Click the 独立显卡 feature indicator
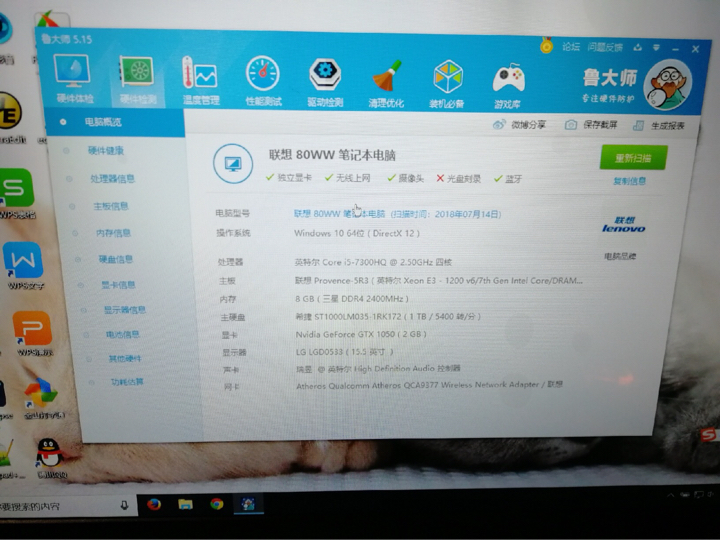The width and height of the screenshot is (720, 540). click(x=289, y=178)
